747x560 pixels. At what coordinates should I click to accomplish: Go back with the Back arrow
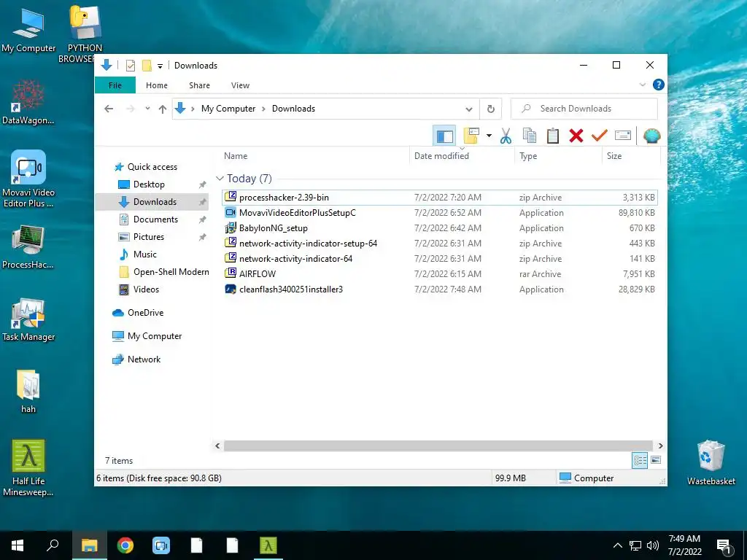pyautogui.click(x=109, y=109)
